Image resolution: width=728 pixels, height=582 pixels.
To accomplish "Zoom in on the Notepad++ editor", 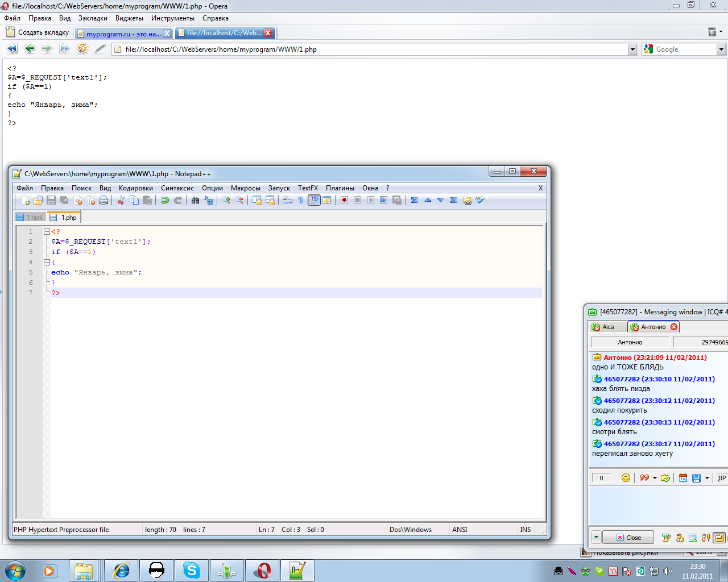I will point(226,200).
